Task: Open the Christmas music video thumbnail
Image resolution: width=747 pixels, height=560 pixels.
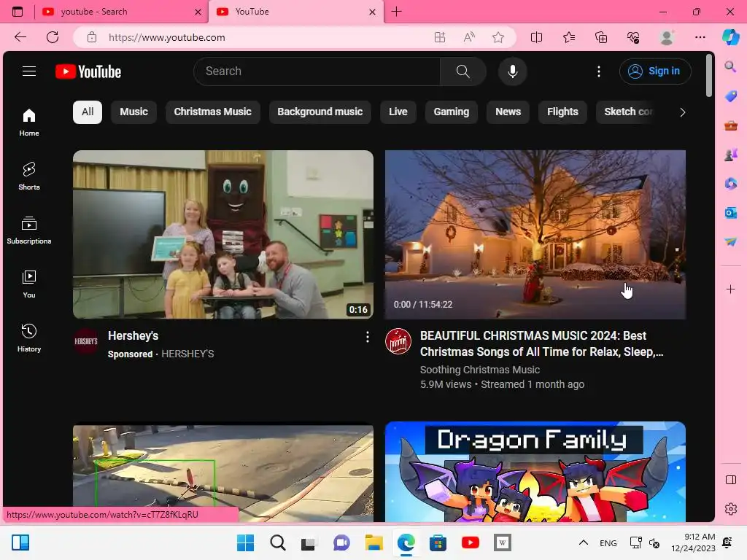Action: 535,234
